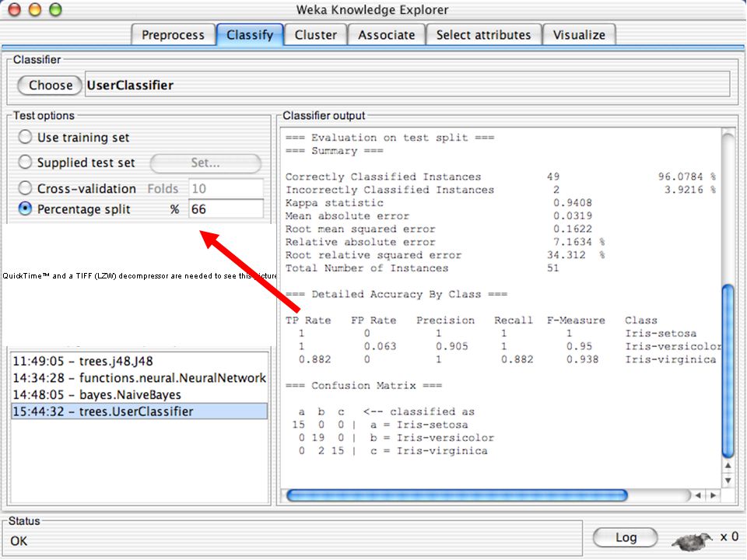Click the x 0 task counter
This screenshot has height=560, width=747.
[x=729, y=537]
